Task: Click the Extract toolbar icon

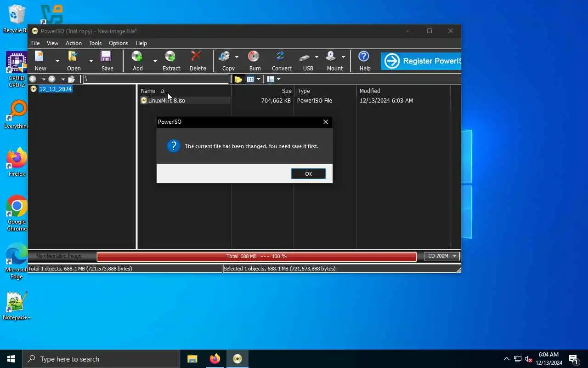Action: 170,57
